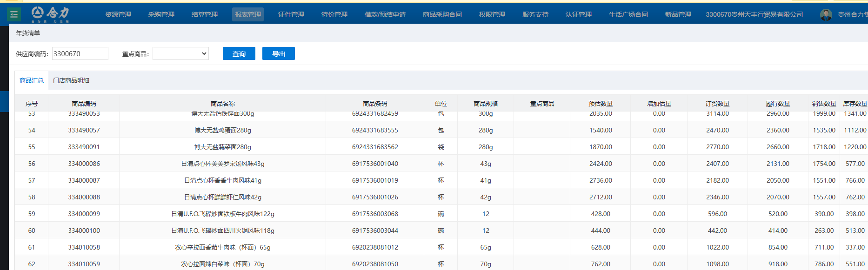Viewport: 868px width, 270px height.
Task: Click the 供应商编码 input field
Action: point(80,54)
